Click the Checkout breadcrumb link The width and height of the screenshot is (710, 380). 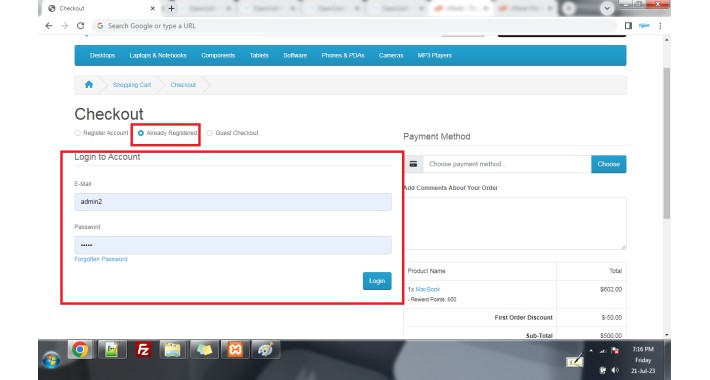point(183,85)
